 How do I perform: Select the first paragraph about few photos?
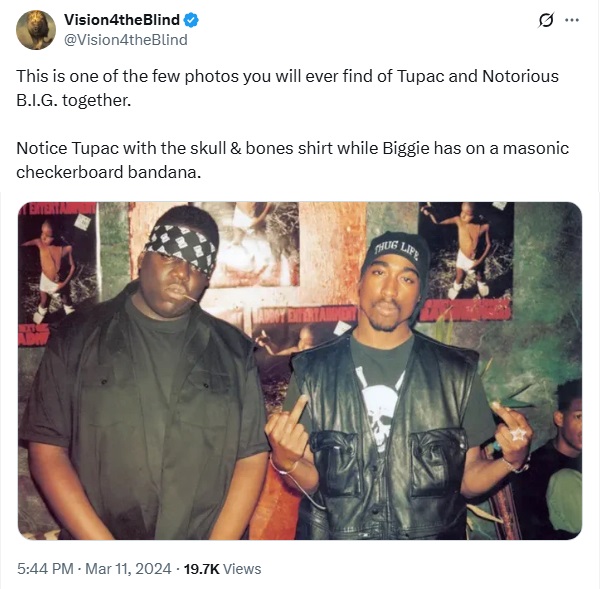click(x=287, y=88)
